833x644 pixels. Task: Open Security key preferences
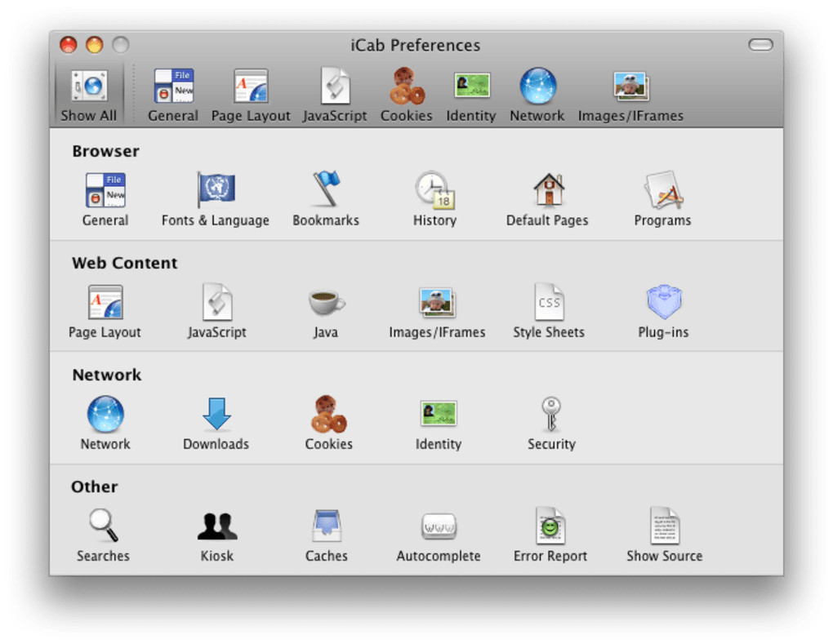[x=551, y=423]
